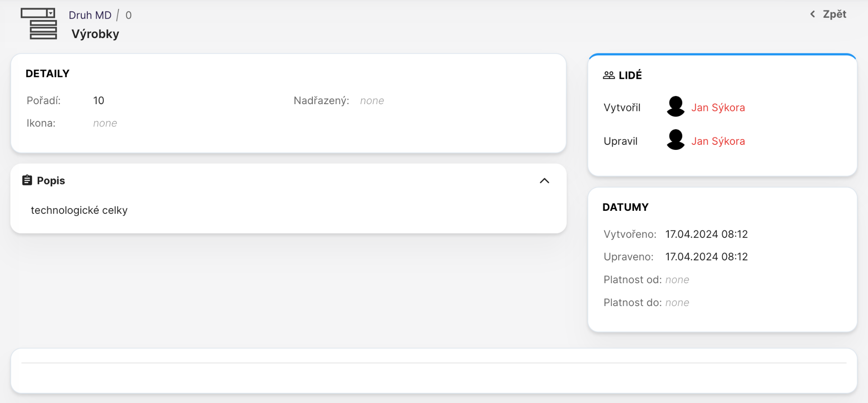Click the description text technologické celky
The height and width of the screenshot is (403, 868).
pyautogui.click(x=79, y=210)
